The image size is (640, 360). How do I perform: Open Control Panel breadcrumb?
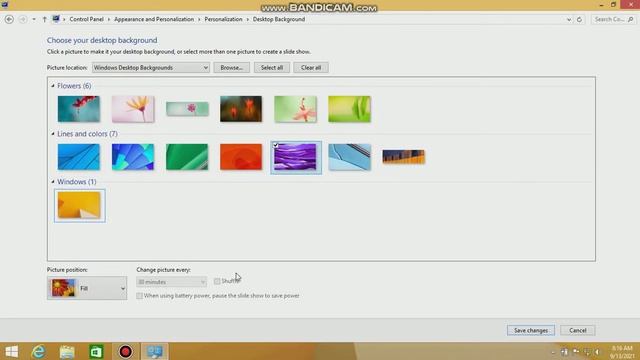pos(86,19)
